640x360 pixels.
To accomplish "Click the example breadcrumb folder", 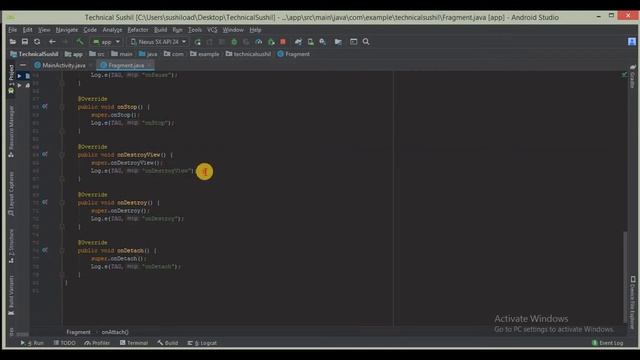I will (204, 54).
